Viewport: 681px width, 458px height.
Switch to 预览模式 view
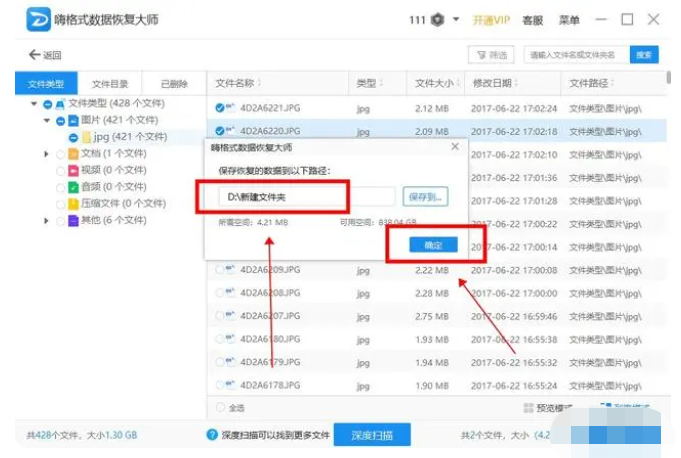tap(549, 408)
